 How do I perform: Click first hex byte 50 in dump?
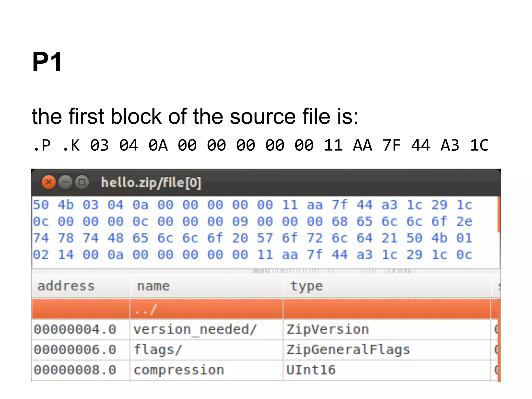tap(41, 205)
